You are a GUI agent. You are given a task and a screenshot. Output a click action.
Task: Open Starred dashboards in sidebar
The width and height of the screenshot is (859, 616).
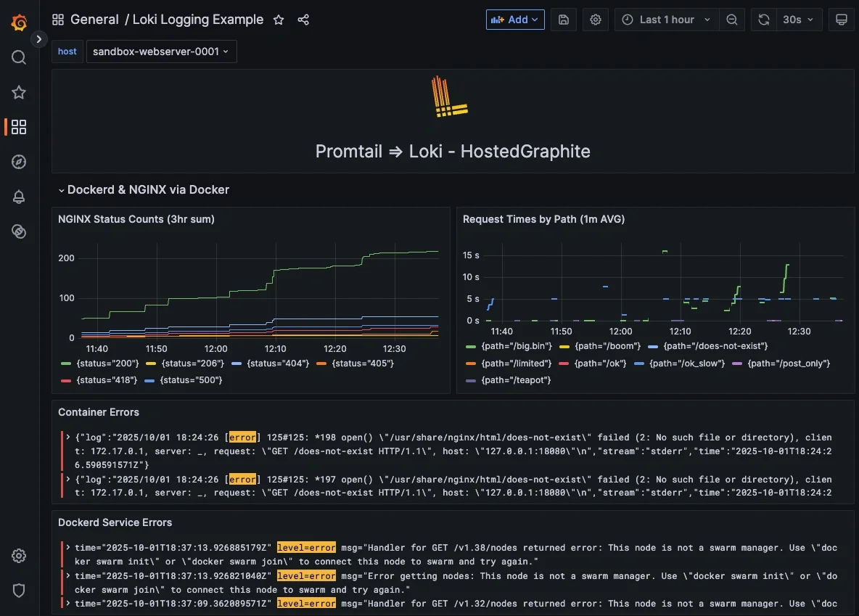click(x=20, y=92)
